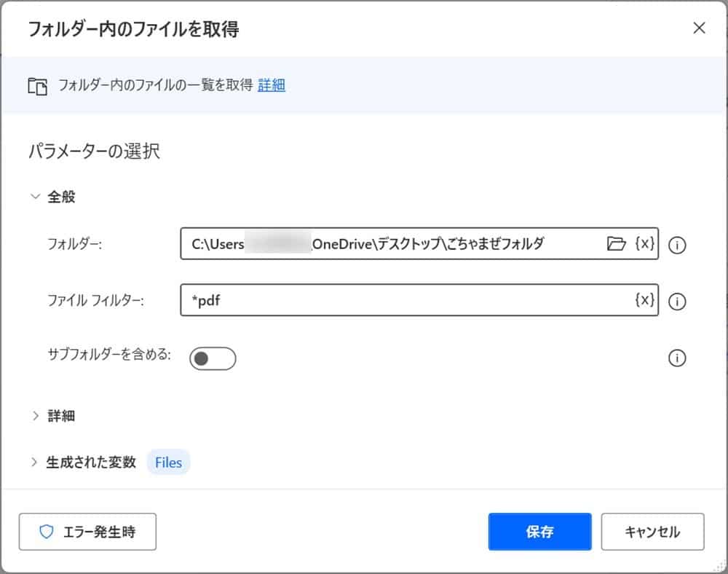Screen dimensions: 728x574
Task: Click info icon beside folder field
Action: [x=677, y=245]
